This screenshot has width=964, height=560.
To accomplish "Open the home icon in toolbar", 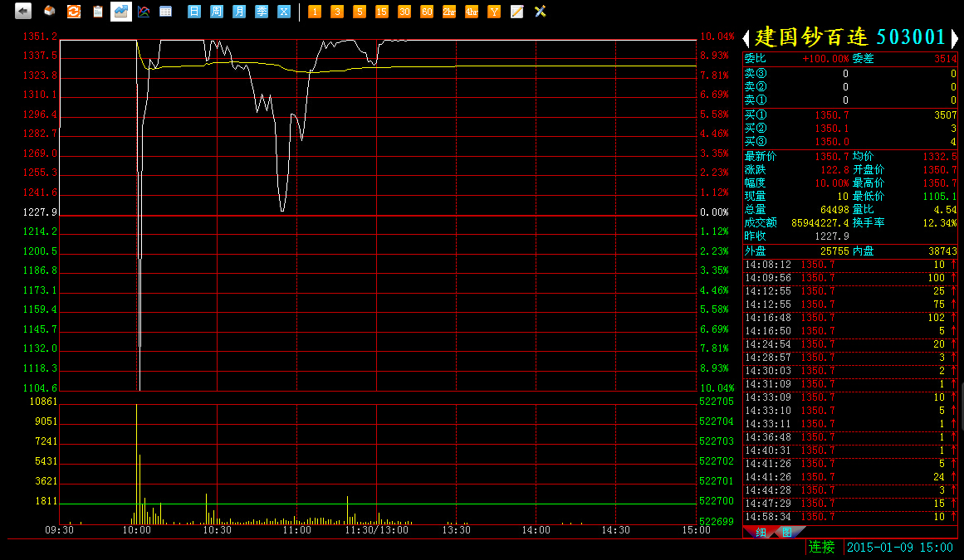I will [x=49, y=11].
